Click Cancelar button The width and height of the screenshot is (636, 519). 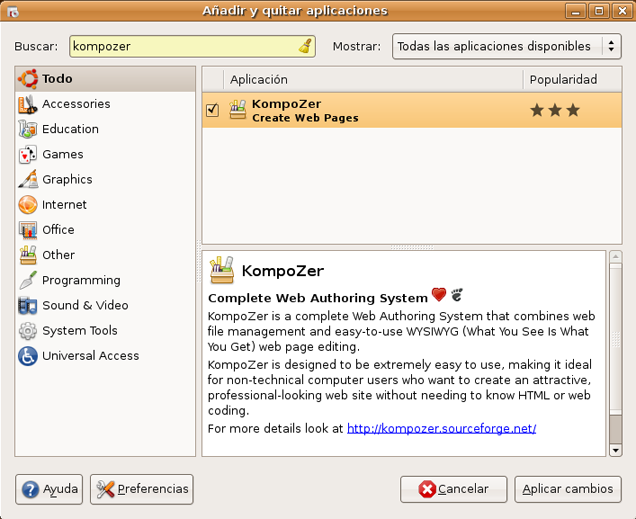(453, 489)
